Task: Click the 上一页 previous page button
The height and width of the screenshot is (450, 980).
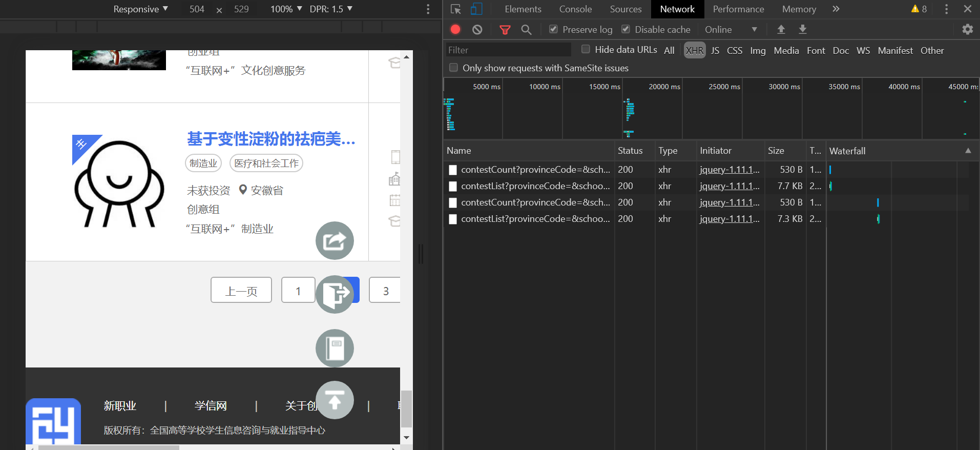Action: click(241, 291)
